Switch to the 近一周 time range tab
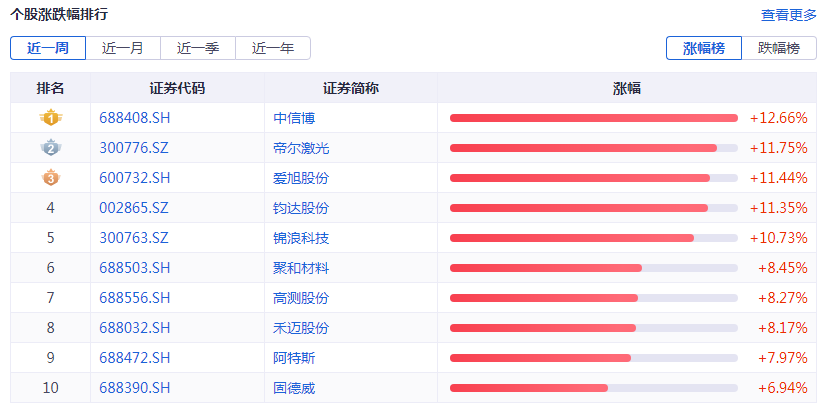 [48, 48]
